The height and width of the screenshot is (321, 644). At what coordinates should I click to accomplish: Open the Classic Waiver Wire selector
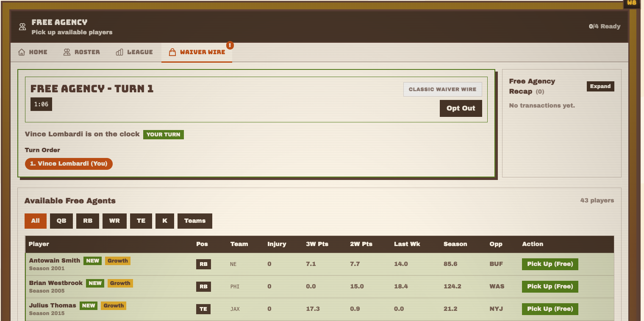[442, 89]
